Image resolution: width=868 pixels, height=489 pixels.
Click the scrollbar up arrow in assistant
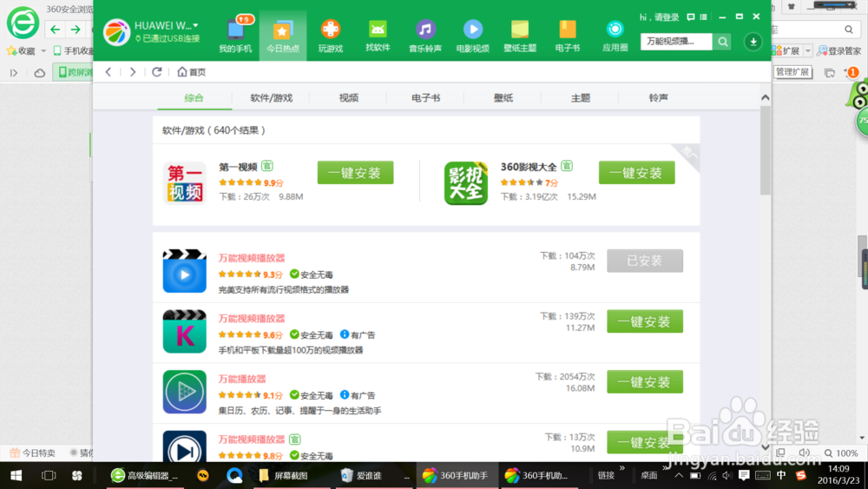pyautogui.click(x=765, y=97)
